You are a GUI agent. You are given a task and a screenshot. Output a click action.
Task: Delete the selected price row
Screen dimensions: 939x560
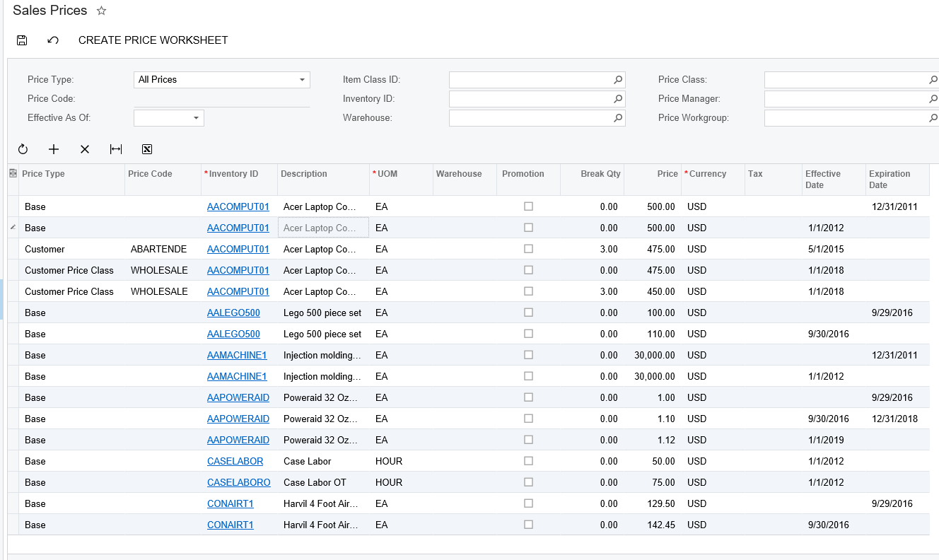click(x=85, y=149)
